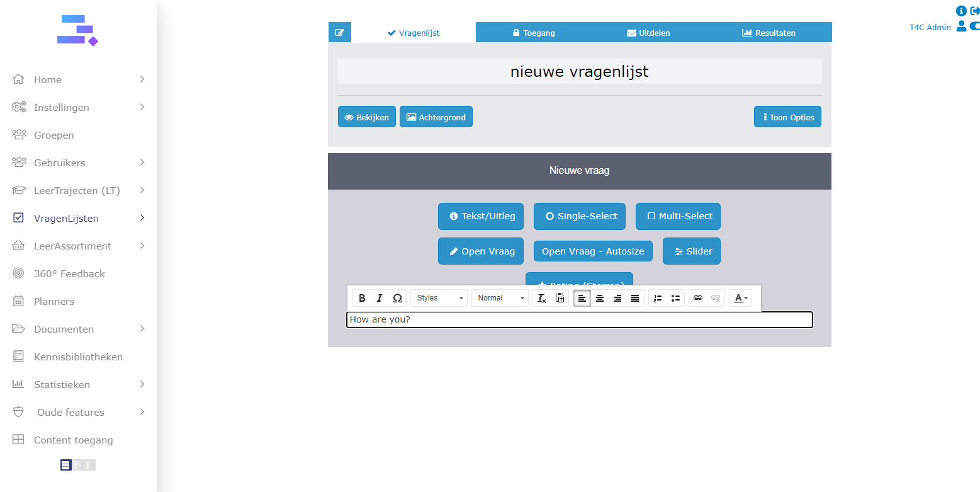This screenshot has height=492, width=980.
Task: Click the Toon Opties button
Action: pos(787,117)
